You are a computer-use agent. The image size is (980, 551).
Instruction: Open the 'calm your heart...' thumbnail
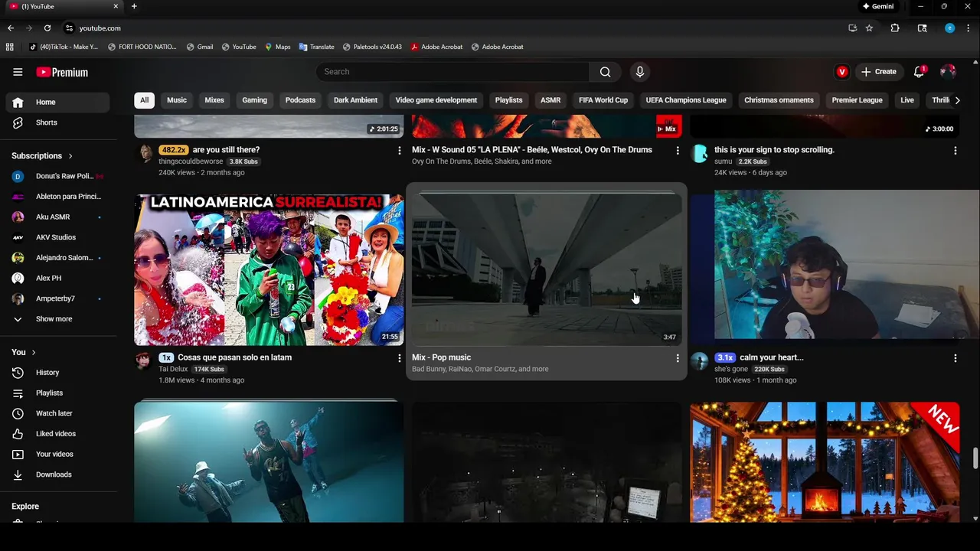[x=835, y=265]
